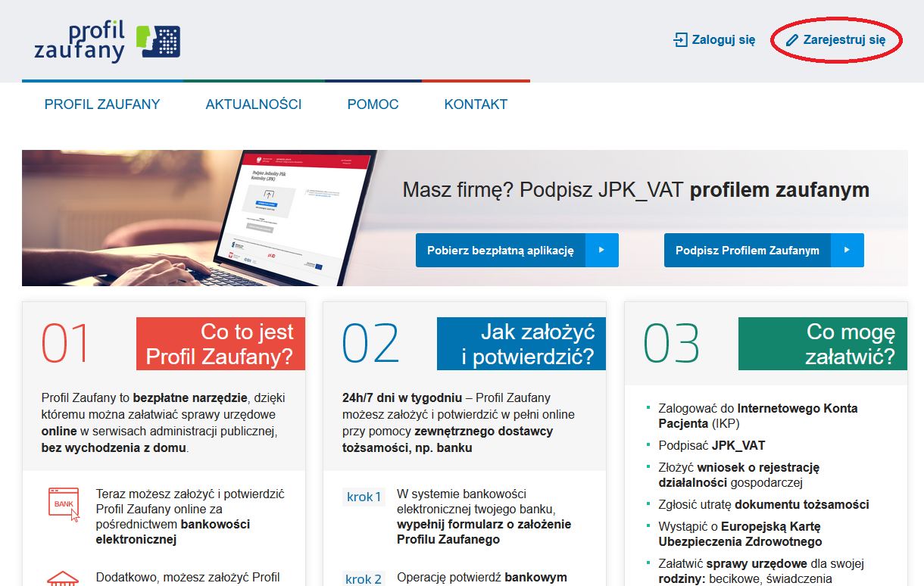Click text W systemie bankowości elektronicznej twojego banku
This screenshot has height=586, width=924.
[484, 516]
